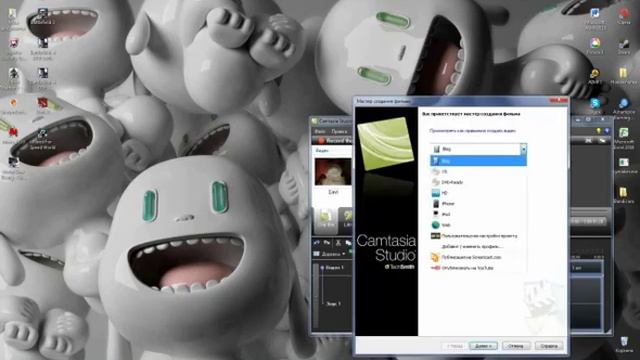Click the Cancel button in wizard

[x=516, y=346]
